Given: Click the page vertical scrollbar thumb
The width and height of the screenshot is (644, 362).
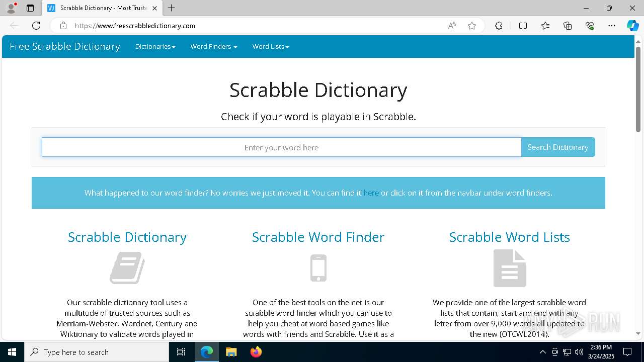Looking at the screenshot, I should pyautogui.click(x=638, y=89).
